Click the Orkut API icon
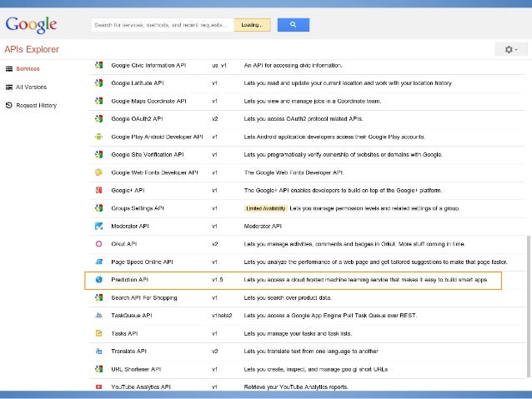This screenshot has height=399, width=532. tap(98, 244)
